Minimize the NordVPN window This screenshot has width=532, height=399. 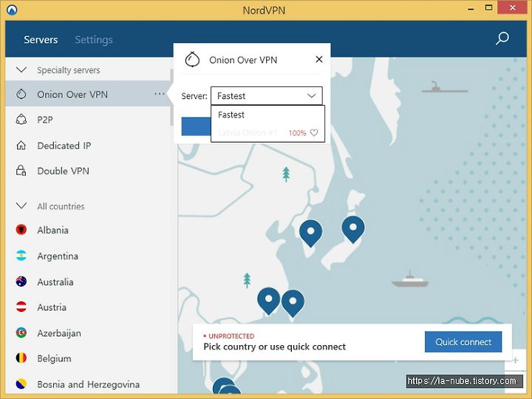(x=471, y=9)
